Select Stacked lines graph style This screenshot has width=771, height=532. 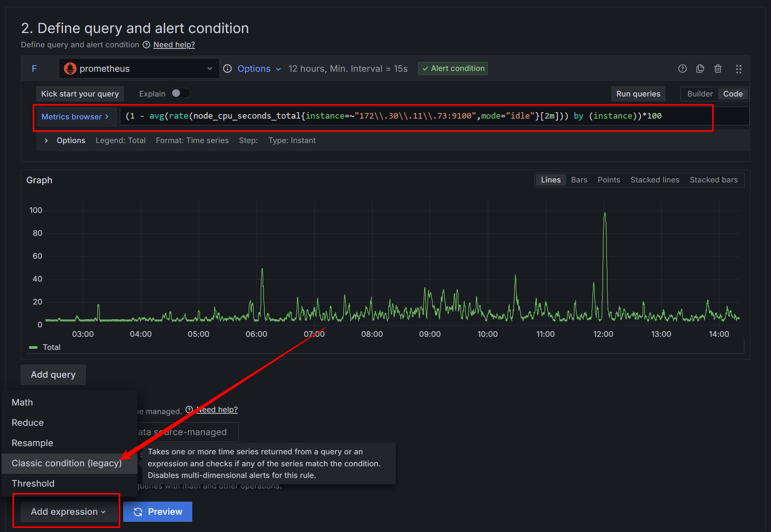(x=655, y=180)
